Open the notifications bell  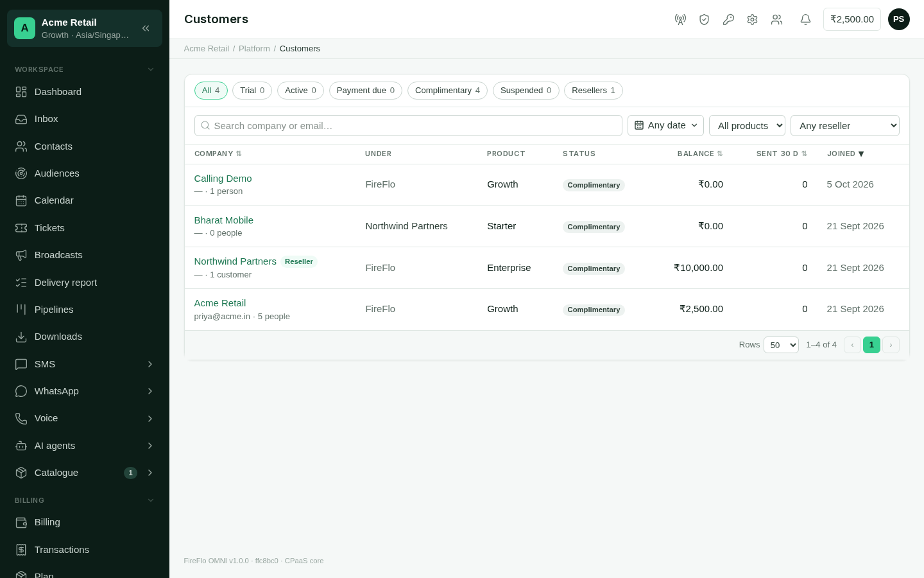[x=805, y=19]
